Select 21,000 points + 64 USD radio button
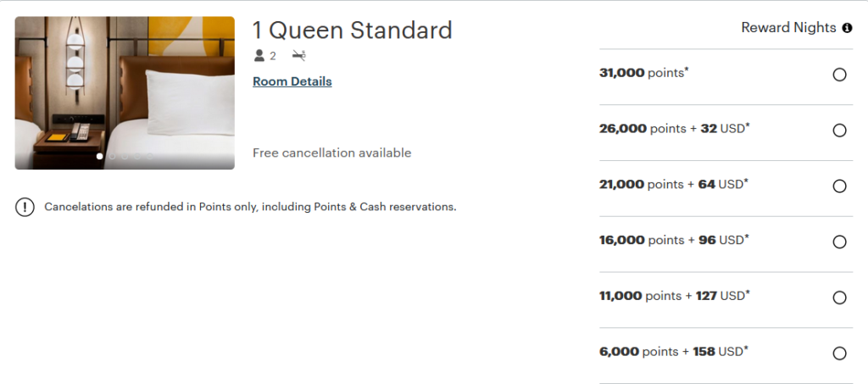 (839, 186)
